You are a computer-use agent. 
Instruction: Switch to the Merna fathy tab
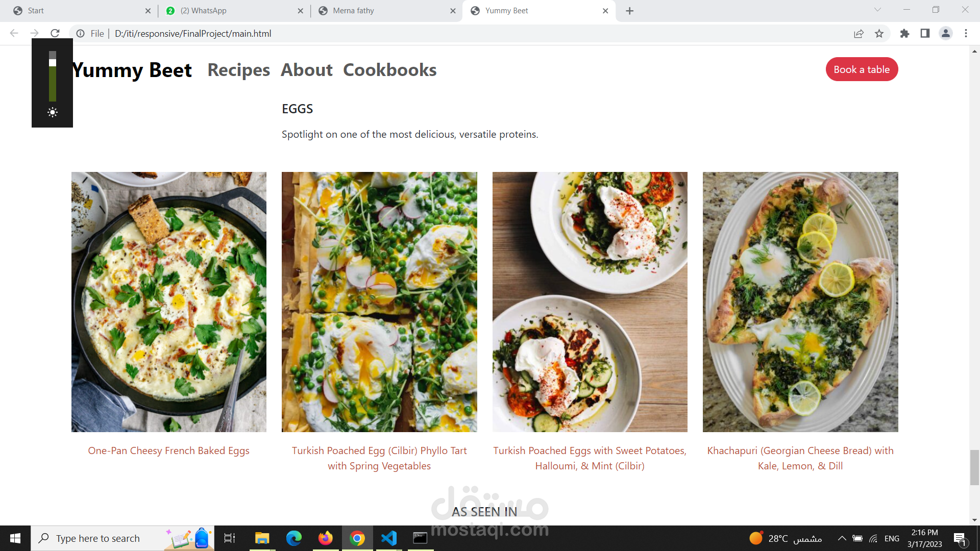coord(386,11)
